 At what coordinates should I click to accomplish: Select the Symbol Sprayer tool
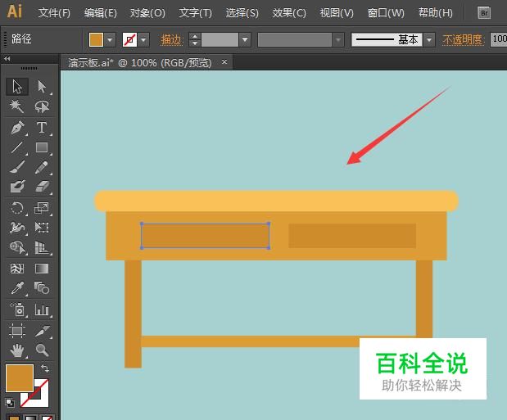pyautogui.click(x=17, y=309)
